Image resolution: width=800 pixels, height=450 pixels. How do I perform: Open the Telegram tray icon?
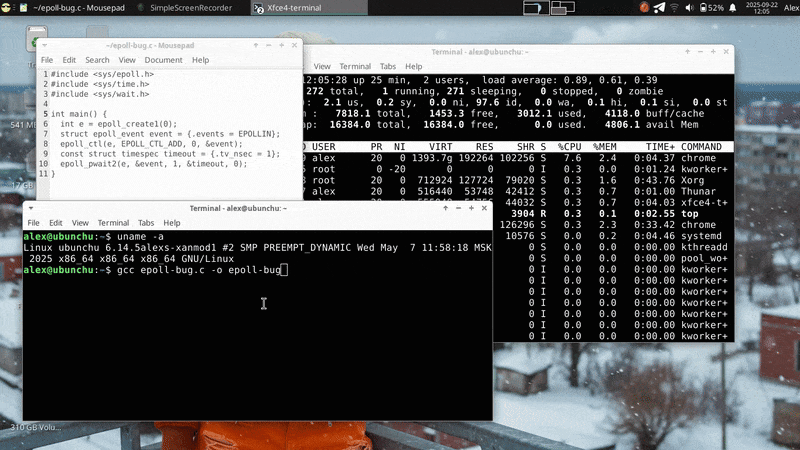[x=659, y=8]
